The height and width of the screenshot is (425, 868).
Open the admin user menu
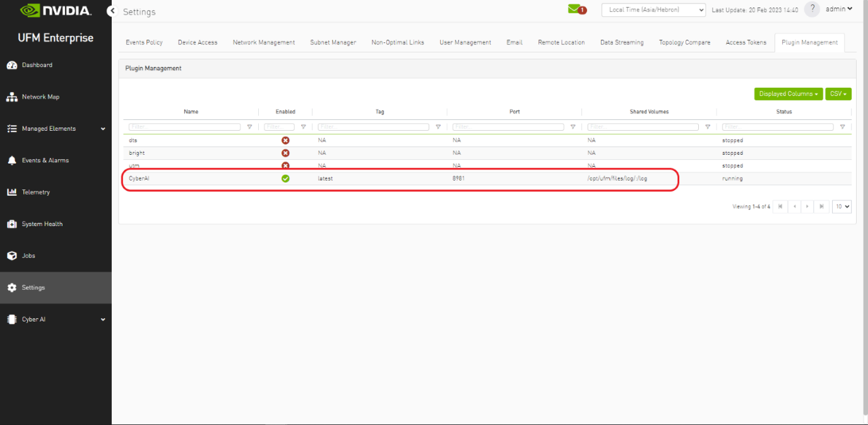click(x=839, y=9)
